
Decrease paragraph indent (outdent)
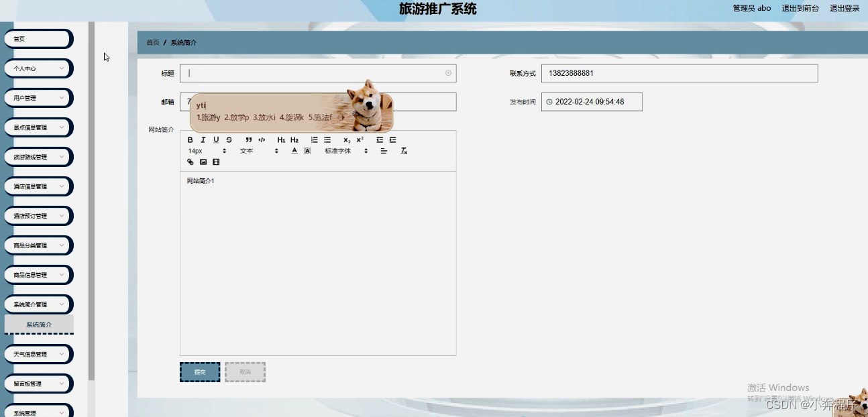(x=380, y=140)
